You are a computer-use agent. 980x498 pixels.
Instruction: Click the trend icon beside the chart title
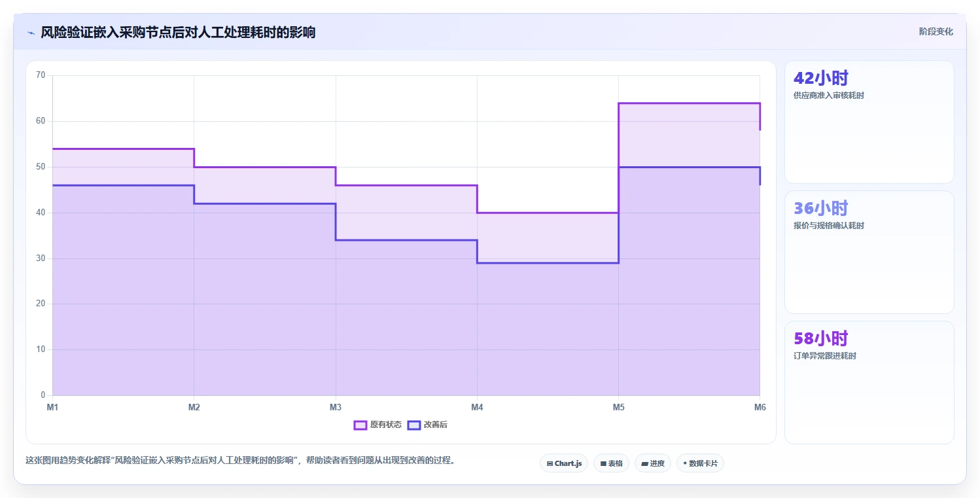[31, 33]
